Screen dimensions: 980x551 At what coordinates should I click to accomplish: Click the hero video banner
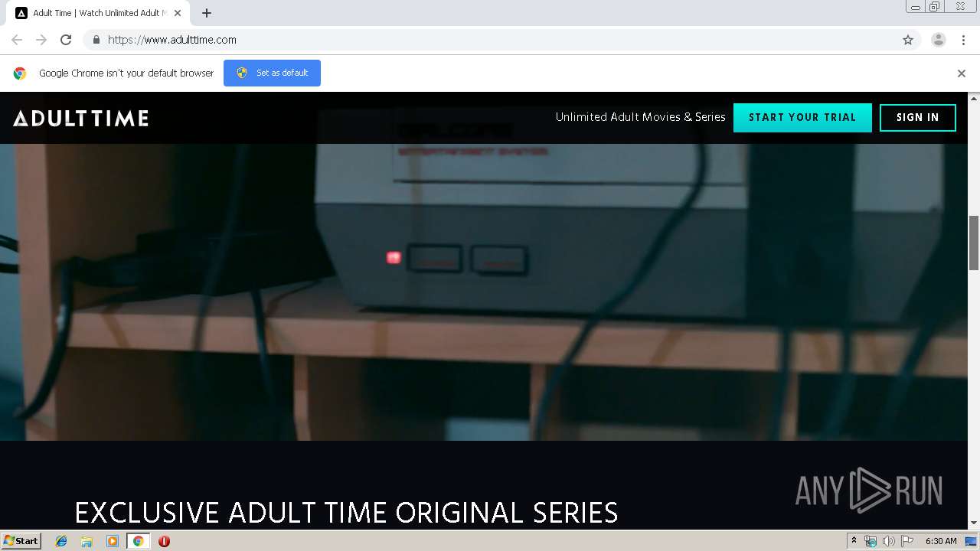484,292
